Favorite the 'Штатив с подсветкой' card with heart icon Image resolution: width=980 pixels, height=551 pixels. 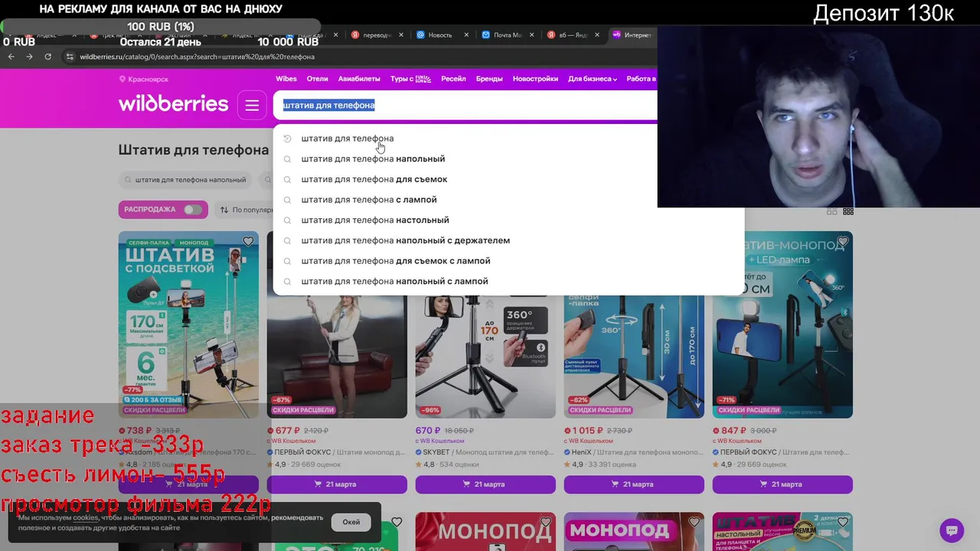[x=248, y=242]
